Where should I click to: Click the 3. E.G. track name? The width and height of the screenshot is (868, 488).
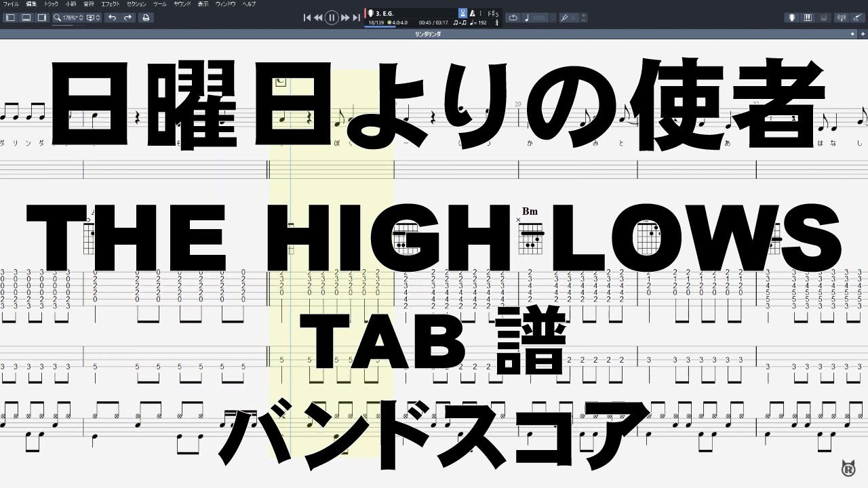click(x=385, y=14)
